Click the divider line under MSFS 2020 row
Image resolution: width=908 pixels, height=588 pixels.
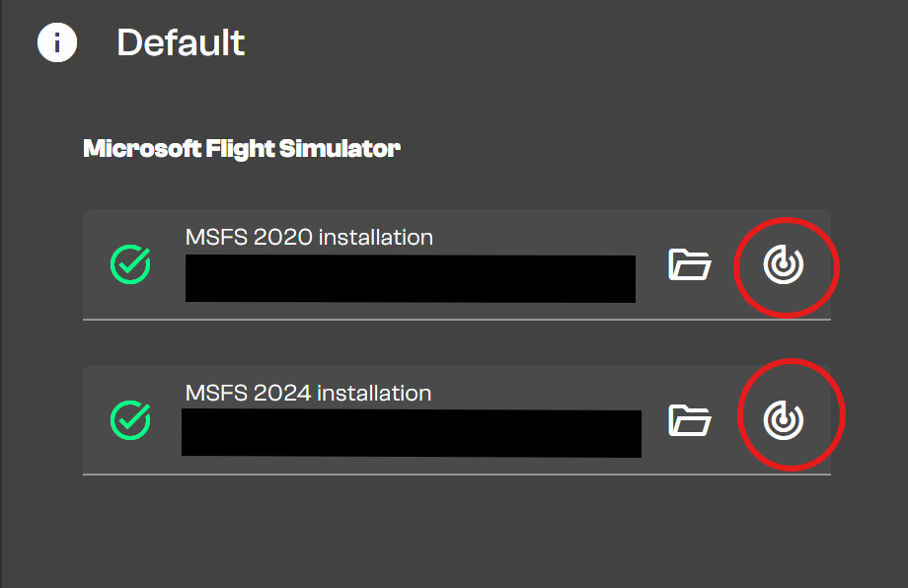click(456, 319)
